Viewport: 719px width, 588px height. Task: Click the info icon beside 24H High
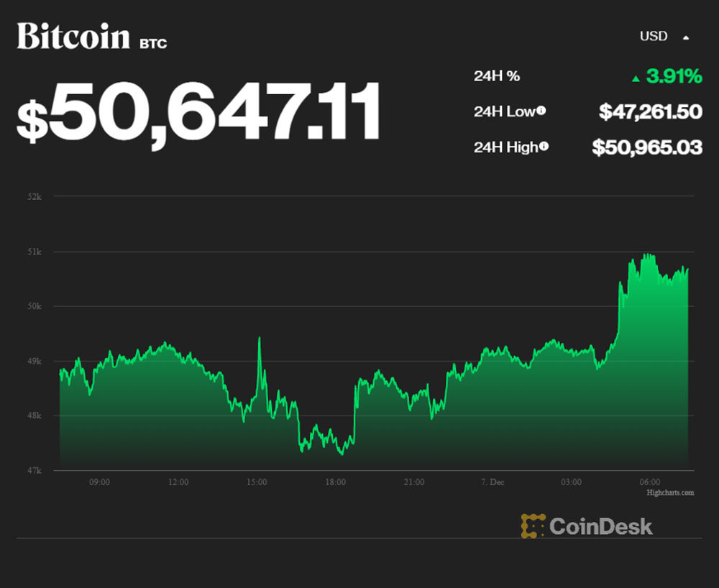click(x=544, y=147)
